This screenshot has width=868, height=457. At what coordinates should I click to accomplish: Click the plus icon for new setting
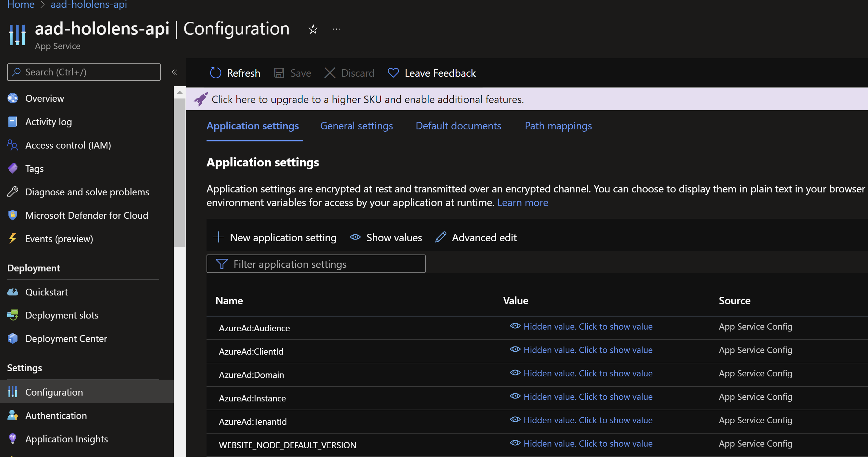[x=219, y=237]
